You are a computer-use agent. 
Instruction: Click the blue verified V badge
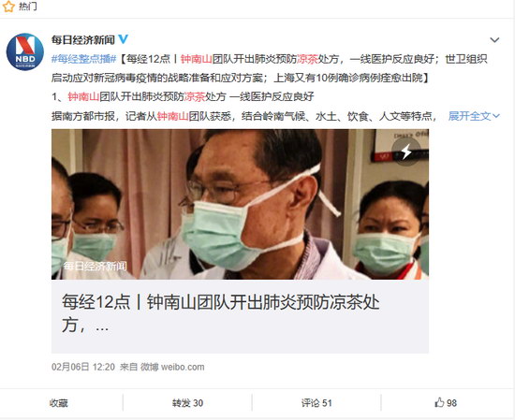click(x=124, y=39)
